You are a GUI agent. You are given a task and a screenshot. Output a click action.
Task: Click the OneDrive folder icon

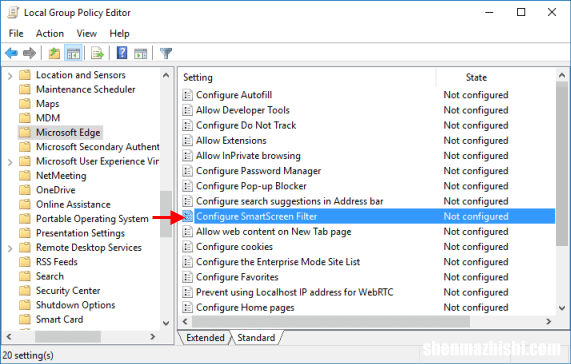[x=25, y=190]
